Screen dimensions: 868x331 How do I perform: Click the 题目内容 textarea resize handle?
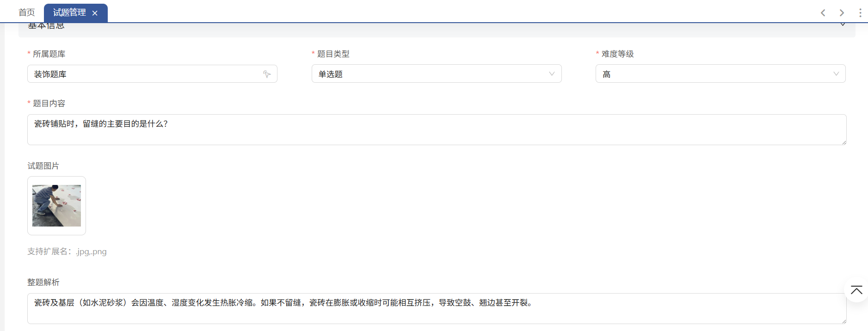click(844, 142)
